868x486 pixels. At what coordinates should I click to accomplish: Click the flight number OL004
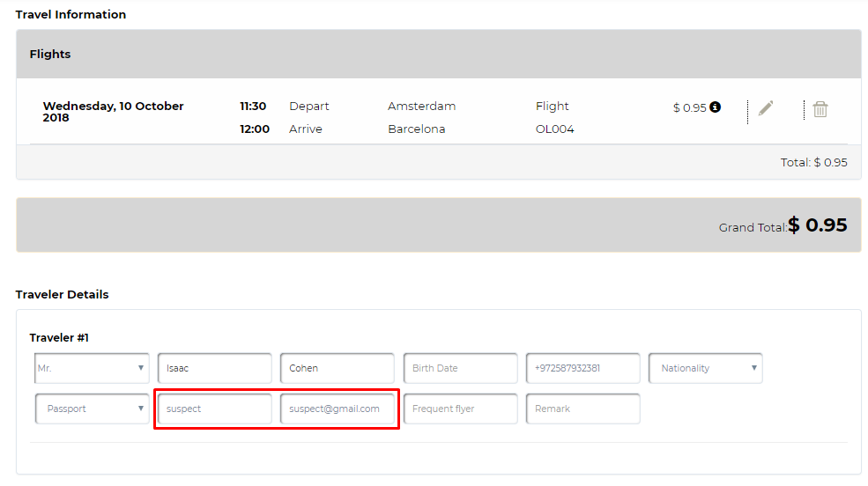point(554,129)
